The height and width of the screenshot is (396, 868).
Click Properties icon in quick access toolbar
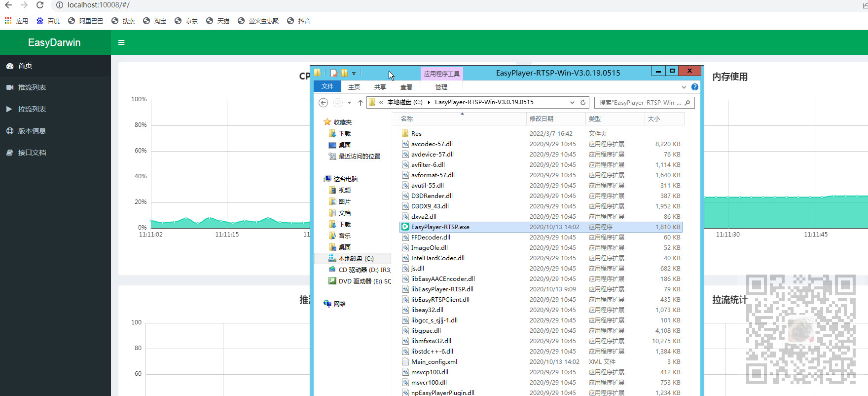click(x=334, y=73)
